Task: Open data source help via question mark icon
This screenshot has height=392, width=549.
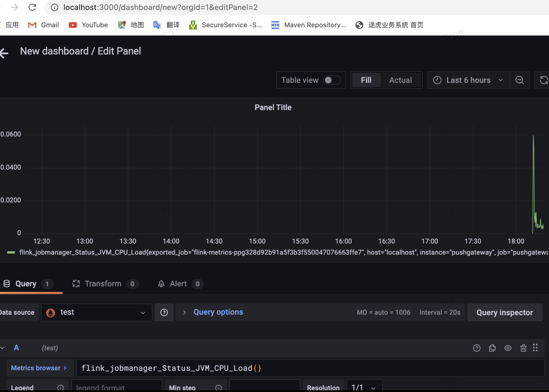Action: 164,312
